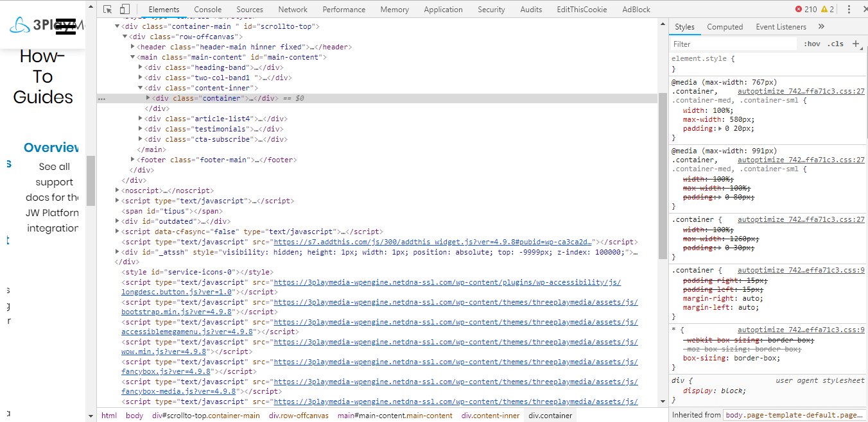Open the addthis_widget.js script link
This screenshot has width=868, height=422.
click(x=432, y=242)
